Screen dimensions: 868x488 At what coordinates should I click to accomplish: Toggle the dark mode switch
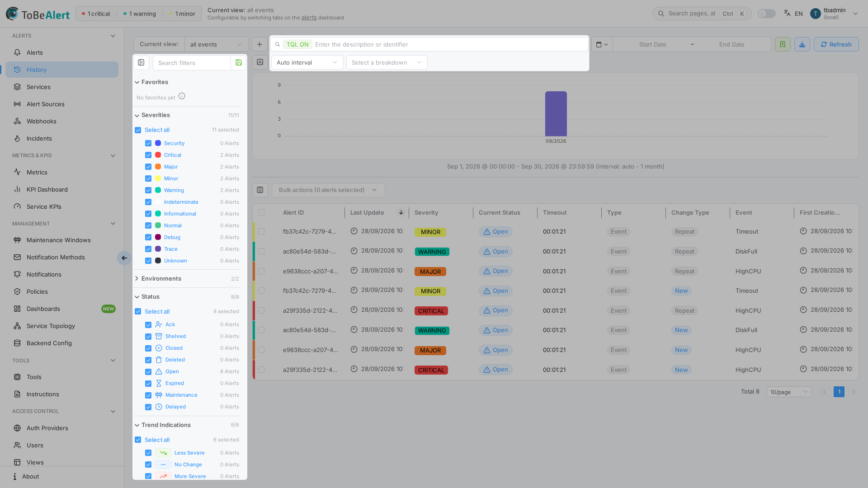pyautogui.click(x=766, y=14)
